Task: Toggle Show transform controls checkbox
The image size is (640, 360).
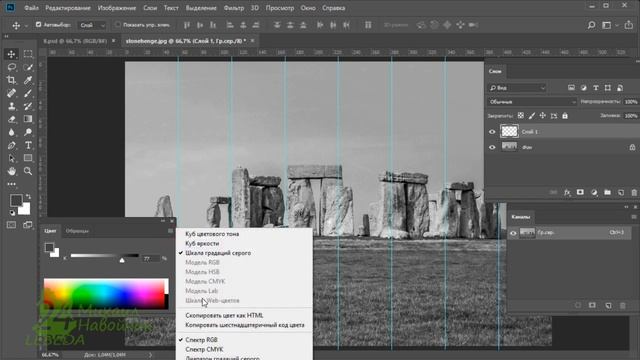Action: [118, 24]
